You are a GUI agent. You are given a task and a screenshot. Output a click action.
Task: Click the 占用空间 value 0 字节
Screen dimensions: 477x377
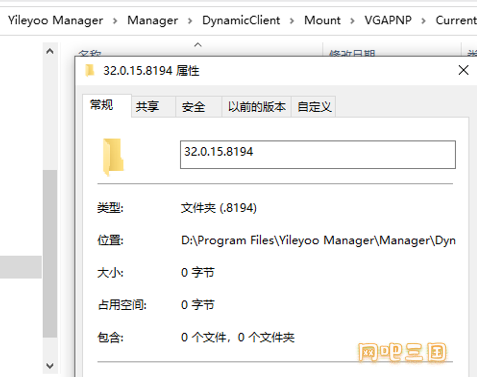point(198,305)
